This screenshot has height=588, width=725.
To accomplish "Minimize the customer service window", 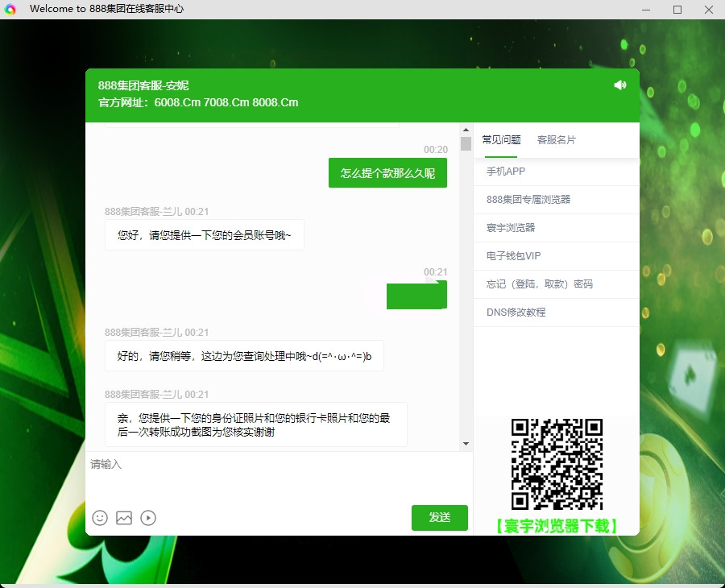I will pyautogui.click(x=646, y=10).
